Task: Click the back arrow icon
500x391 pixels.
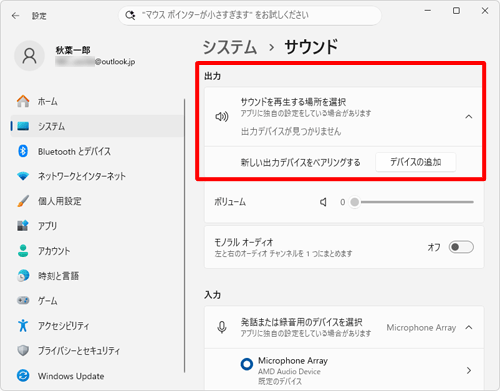Action: (15, 16)
